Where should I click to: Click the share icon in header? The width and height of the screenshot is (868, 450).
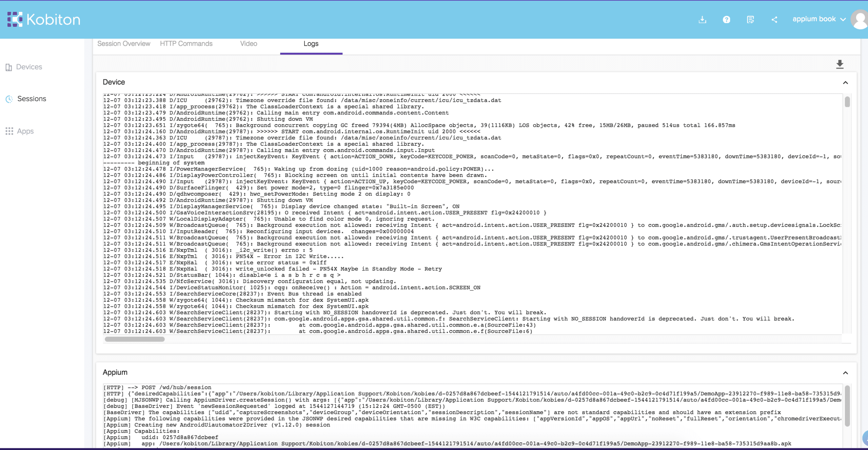point(774,20)
